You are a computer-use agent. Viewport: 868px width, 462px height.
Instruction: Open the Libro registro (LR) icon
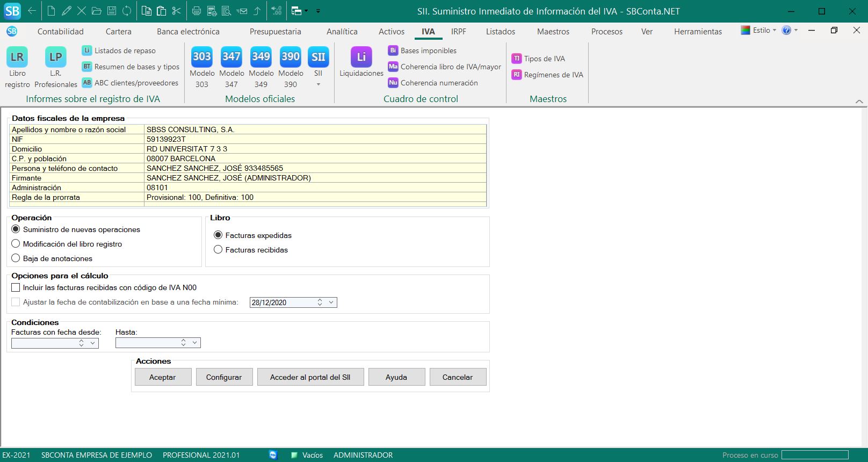pyautogui.click(x=17, y=57)
